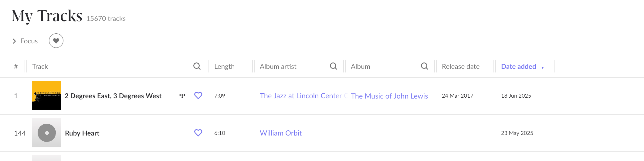Click the # column header
Image resolution: width=644 pixels, height=161 pixels.
click(x=16, y=66)
